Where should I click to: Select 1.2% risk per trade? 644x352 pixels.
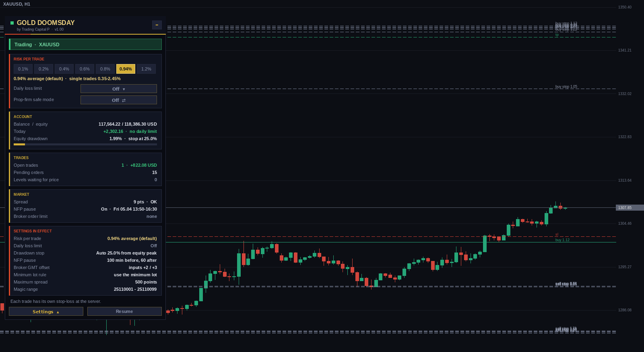pos(147,69)
